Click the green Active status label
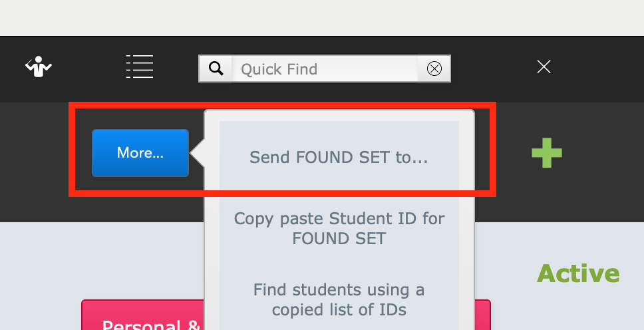Image resolution: width=644 pixels, height=330 pixels. click(578, 273)
